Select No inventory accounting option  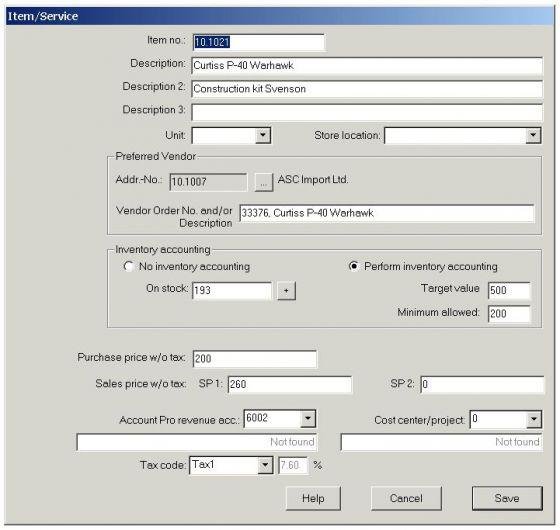click(129, 266)
